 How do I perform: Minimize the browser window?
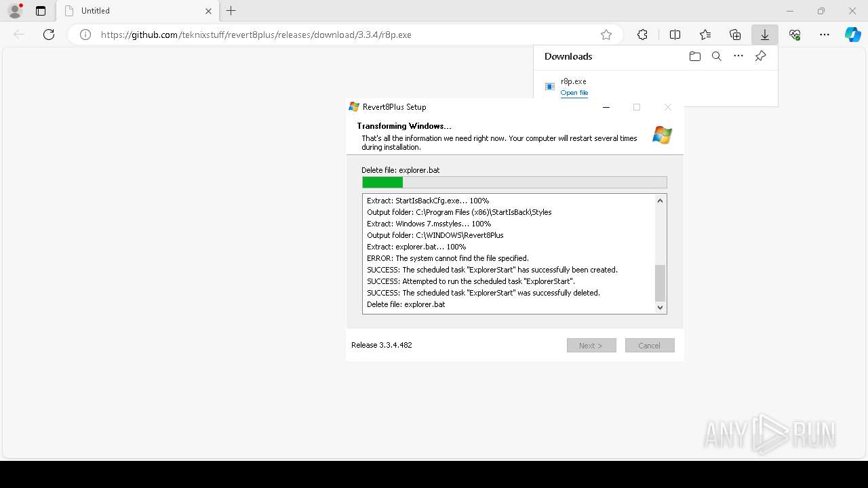point(790,11)
